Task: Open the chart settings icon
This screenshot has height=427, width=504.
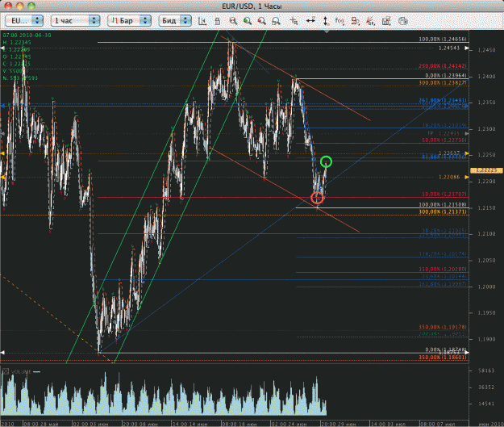Action: (386, 21)
